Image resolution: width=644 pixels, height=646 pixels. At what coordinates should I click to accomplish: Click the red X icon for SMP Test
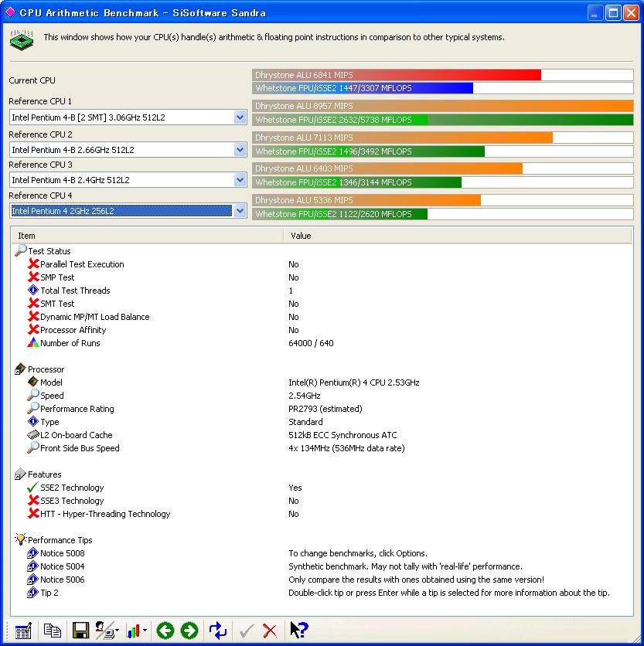pyautogui.click(x=33, y=277)
